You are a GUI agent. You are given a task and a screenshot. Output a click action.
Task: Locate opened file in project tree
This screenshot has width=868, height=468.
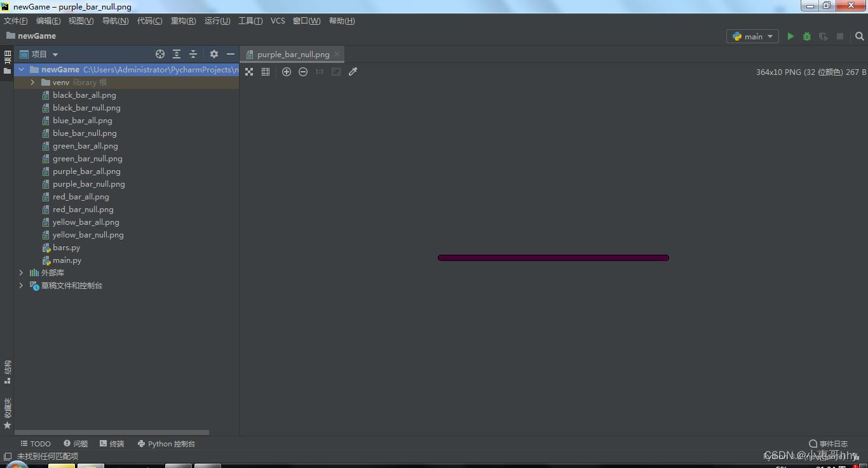[x=160, y=54]
